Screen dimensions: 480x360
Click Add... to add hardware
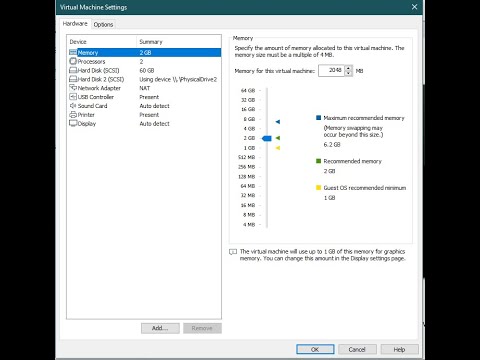coord(160,328)
